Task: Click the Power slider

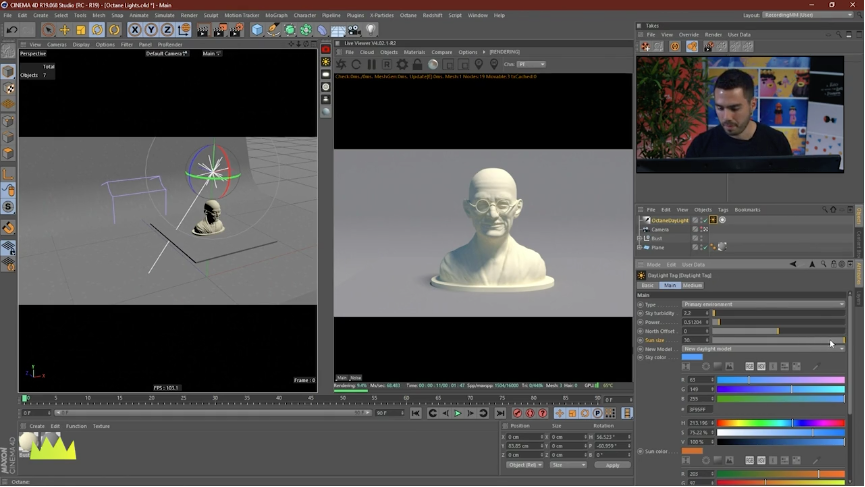Action: 778,322
